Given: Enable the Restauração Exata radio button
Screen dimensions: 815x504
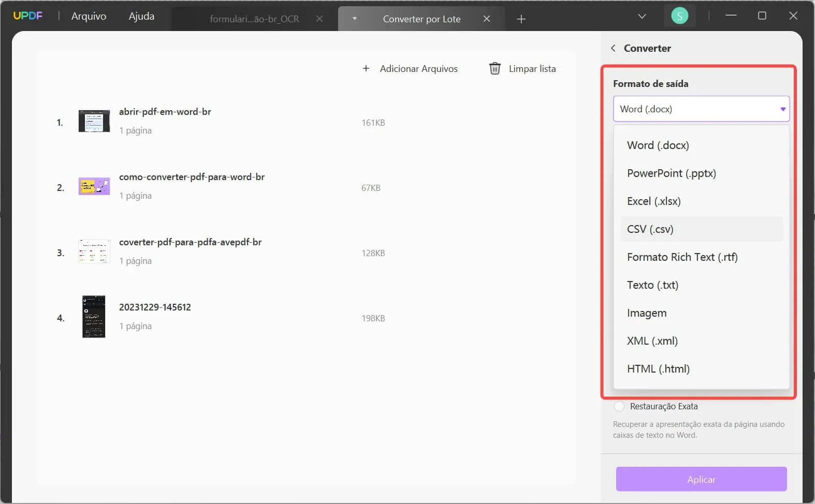Looking at the screenshot, I should (619, 406).
